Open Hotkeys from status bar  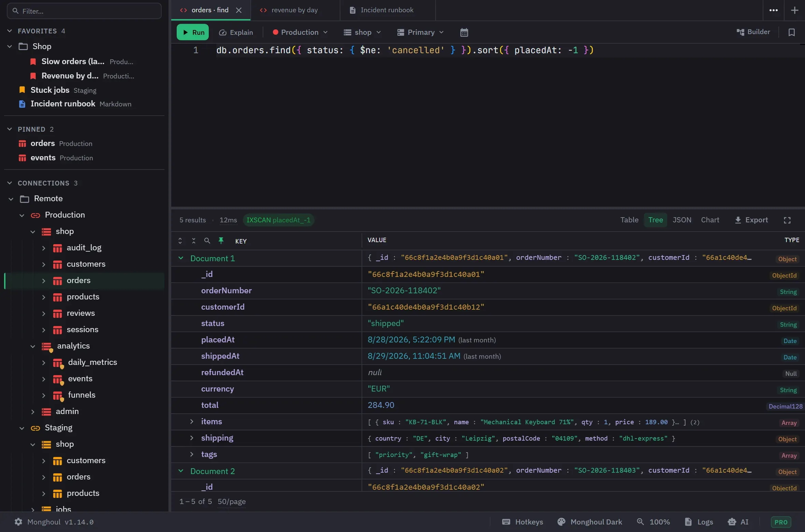coord(522,522)
